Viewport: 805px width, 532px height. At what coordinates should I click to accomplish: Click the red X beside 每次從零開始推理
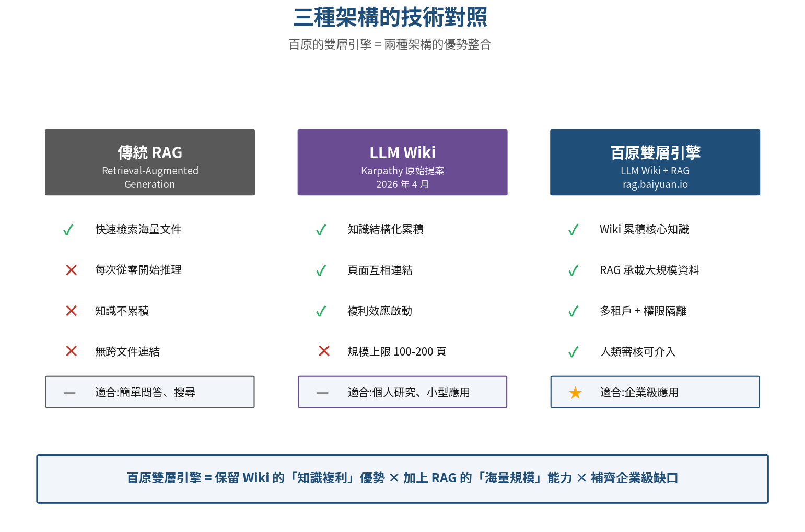[x=72, y=270]
